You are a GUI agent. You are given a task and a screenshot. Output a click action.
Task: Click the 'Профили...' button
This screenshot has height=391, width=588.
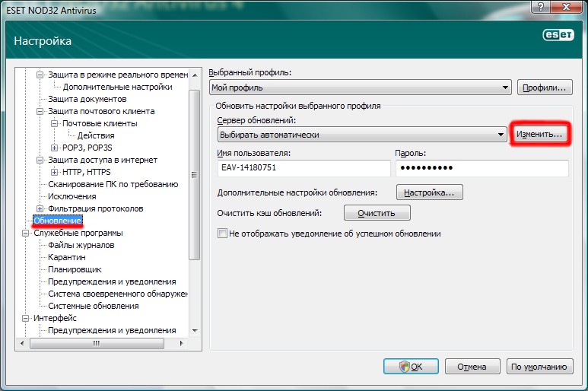pos(545,87)
